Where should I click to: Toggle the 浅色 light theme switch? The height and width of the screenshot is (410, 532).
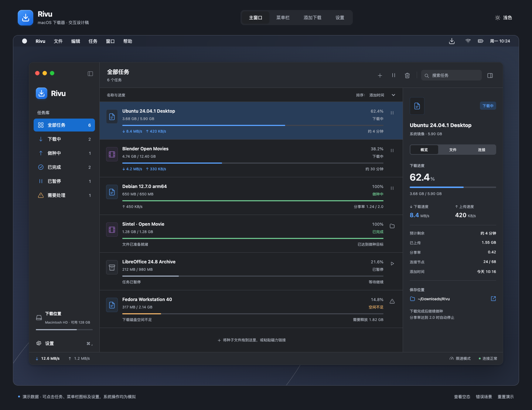point(504,18)
